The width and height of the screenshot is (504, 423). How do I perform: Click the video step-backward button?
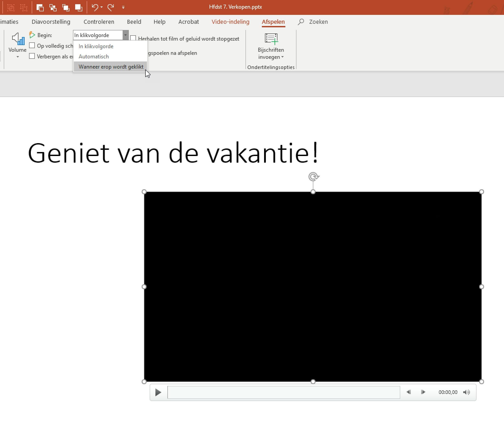pos(408,392)
